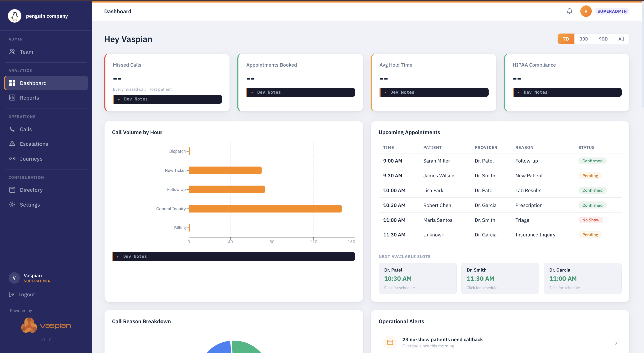This screenshot has width=644, height=353.
Task: Expand Dev Notes under Call Volume chart
Action: (234, 256)
